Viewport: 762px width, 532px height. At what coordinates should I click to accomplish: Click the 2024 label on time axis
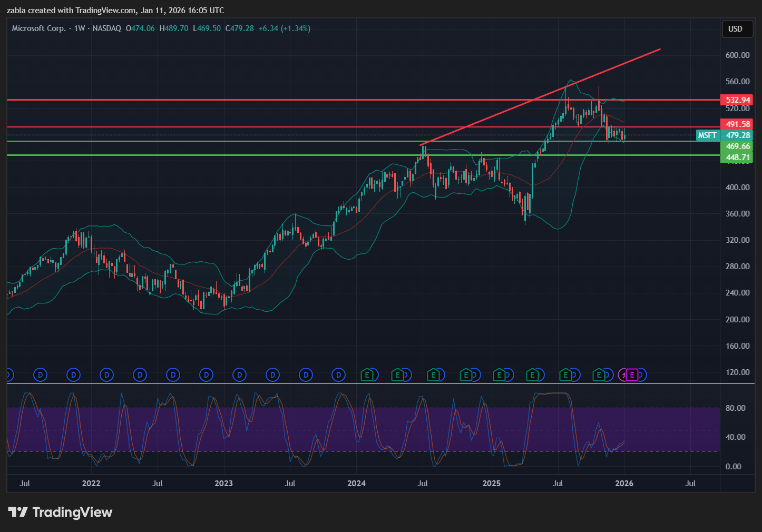coord(356,484)
